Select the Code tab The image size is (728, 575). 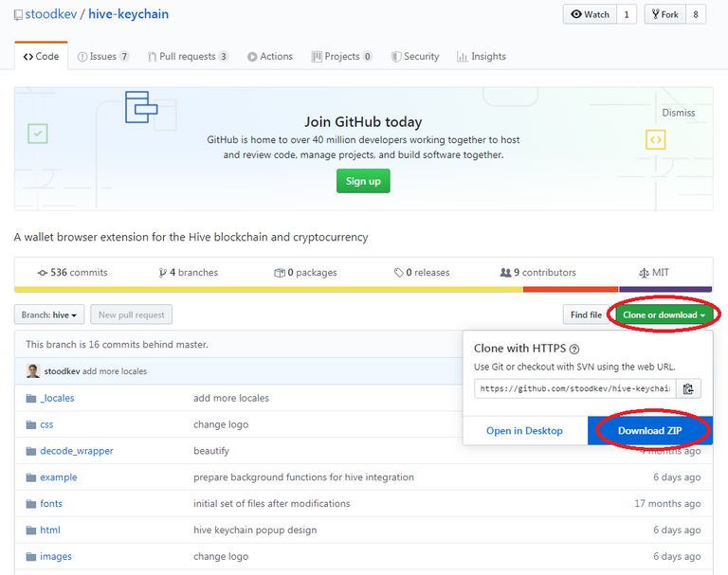click(41, 56)
